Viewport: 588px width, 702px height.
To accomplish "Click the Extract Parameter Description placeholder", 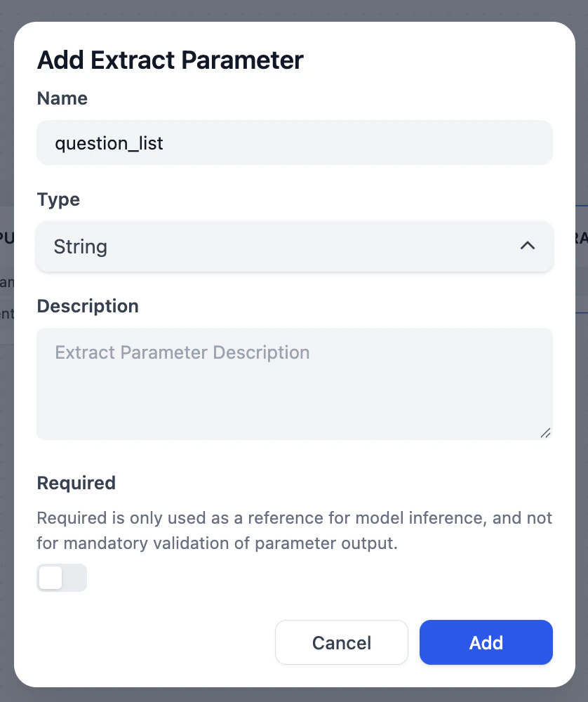I will 182,352.
